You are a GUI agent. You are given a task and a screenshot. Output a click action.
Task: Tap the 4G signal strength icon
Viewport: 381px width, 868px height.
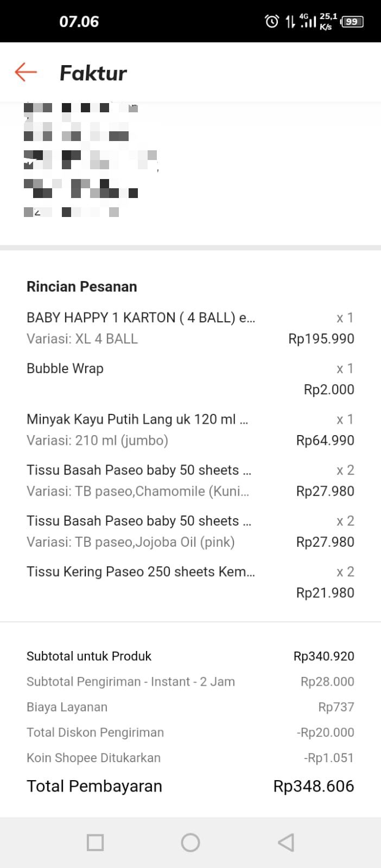pos(308,21)
